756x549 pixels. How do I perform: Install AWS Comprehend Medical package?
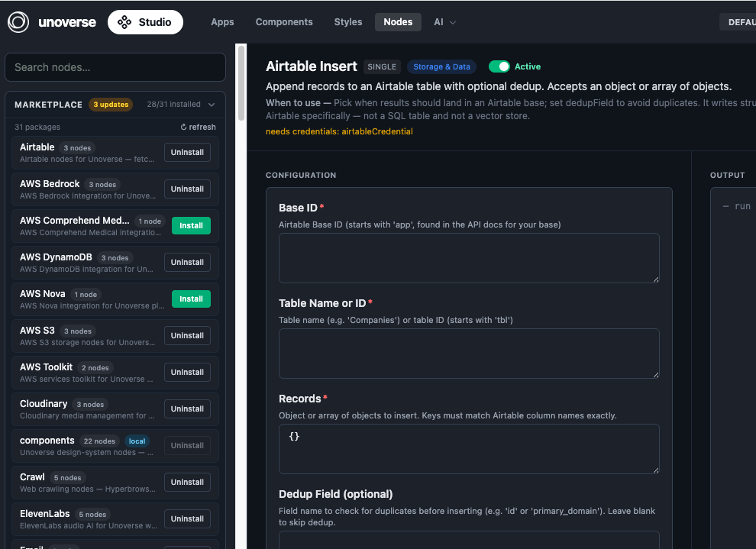(191, 225)
